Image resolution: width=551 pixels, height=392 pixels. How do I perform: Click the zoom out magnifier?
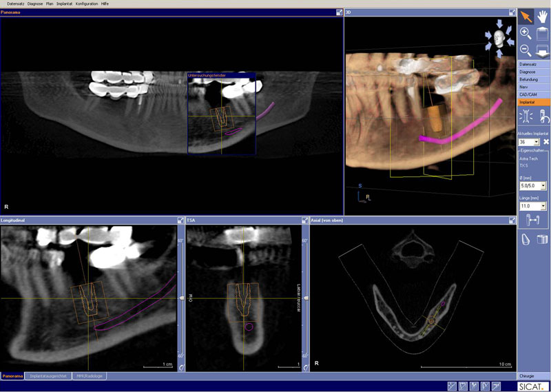point(525,50)
